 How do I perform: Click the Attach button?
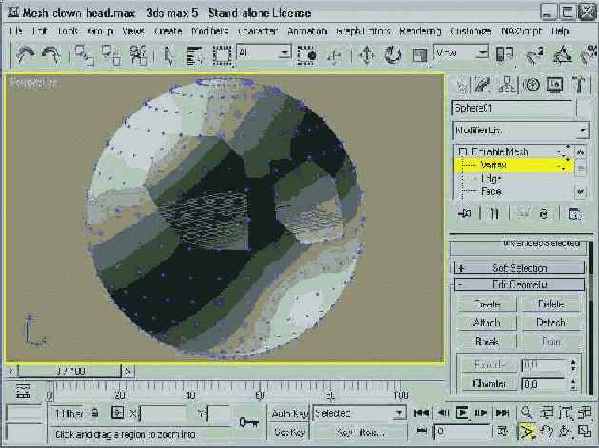click(487, 323)
